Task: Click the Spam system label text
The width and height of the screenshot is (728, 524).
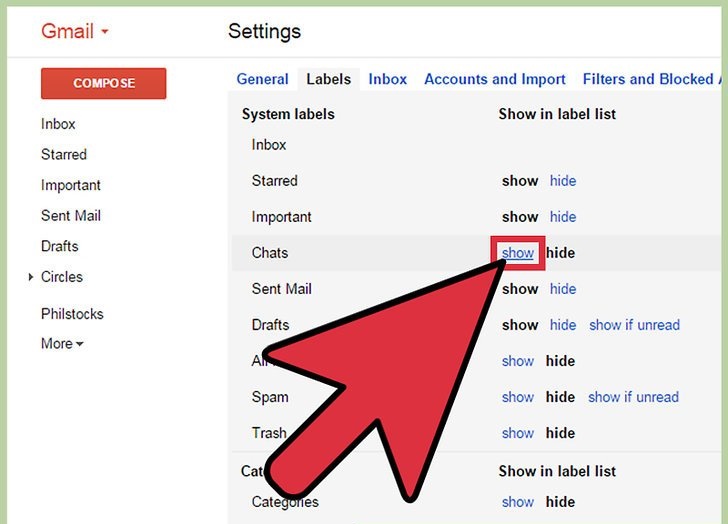Action: pos(270,397)
